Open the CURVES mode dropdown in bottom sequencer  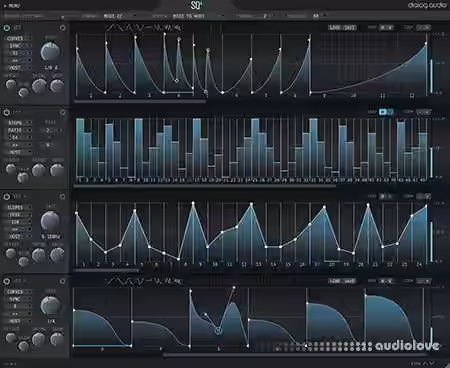[x=19, y=292]
